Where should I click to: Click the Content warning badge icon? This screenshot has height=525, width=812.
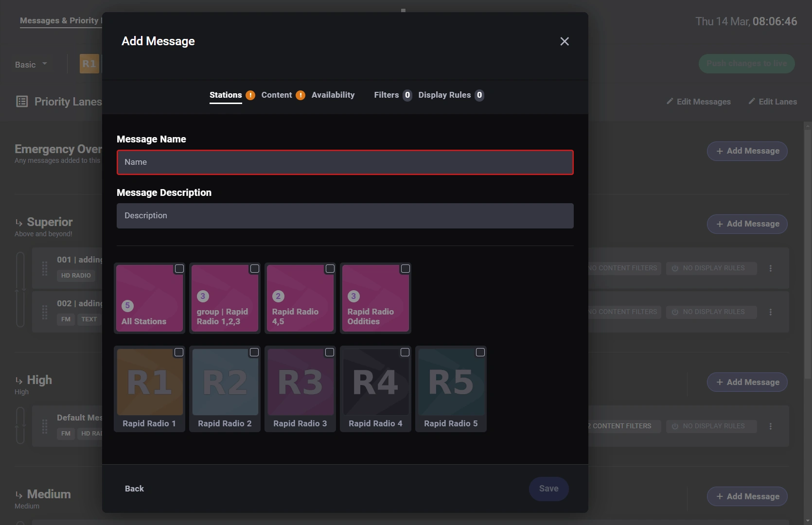click(300, 95)
